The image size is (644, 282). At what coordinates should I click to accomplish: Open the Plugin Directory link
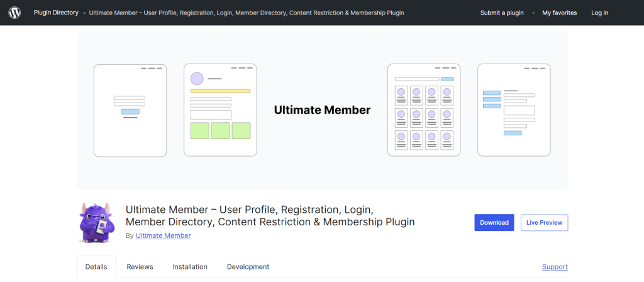pyautogui.click(x=56, y=13)
